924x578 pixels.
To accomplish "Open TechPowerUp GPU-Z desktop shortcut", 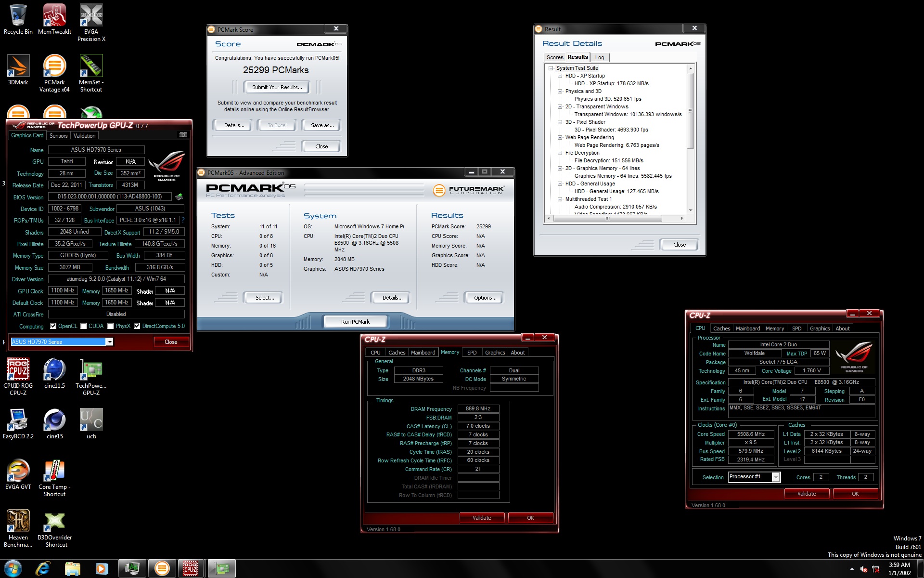I will coord(91,377).
